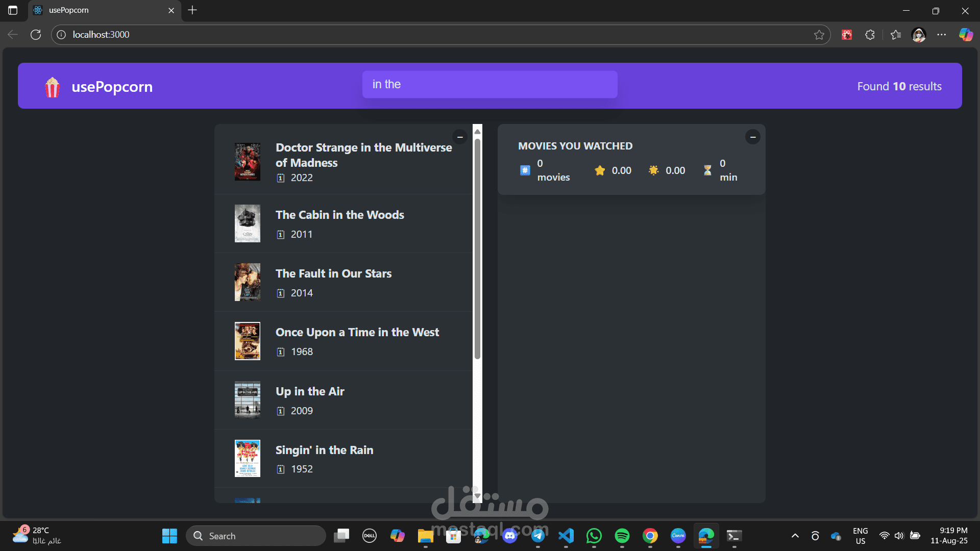
Task: Open Telegram from the taskbar
Action: (x=538, y=536)
